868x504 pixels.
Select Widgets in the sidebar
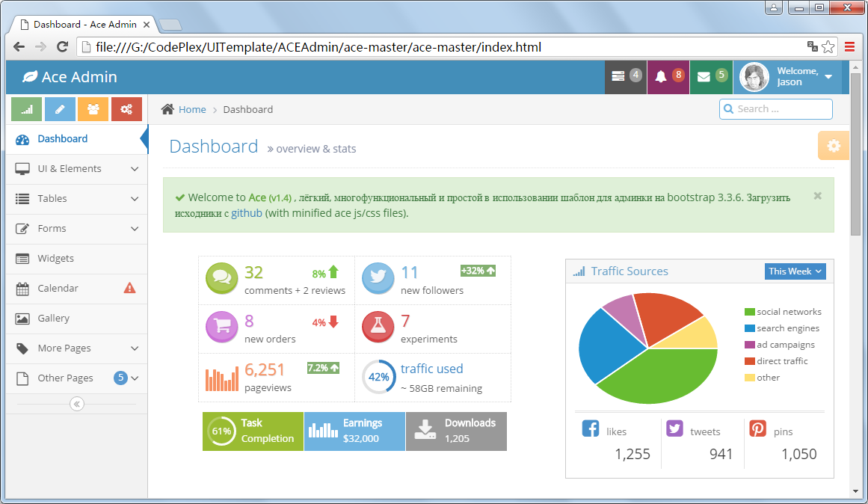(56, 259)
